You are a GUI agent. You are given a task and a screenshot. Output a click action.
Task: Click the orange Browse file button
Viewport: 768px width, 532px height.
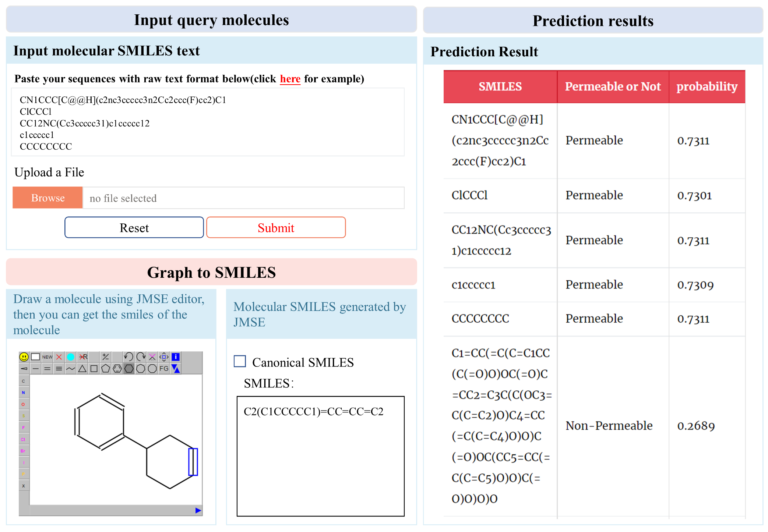click(48, 198)
